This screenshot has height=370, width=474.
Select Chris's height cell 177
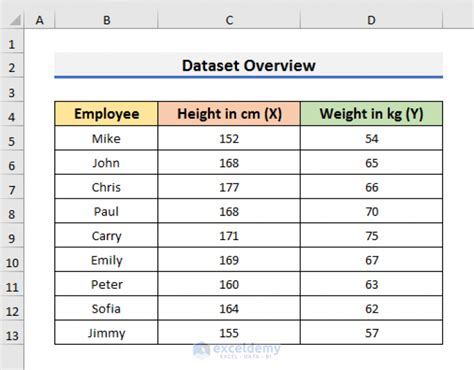point(229,187)
